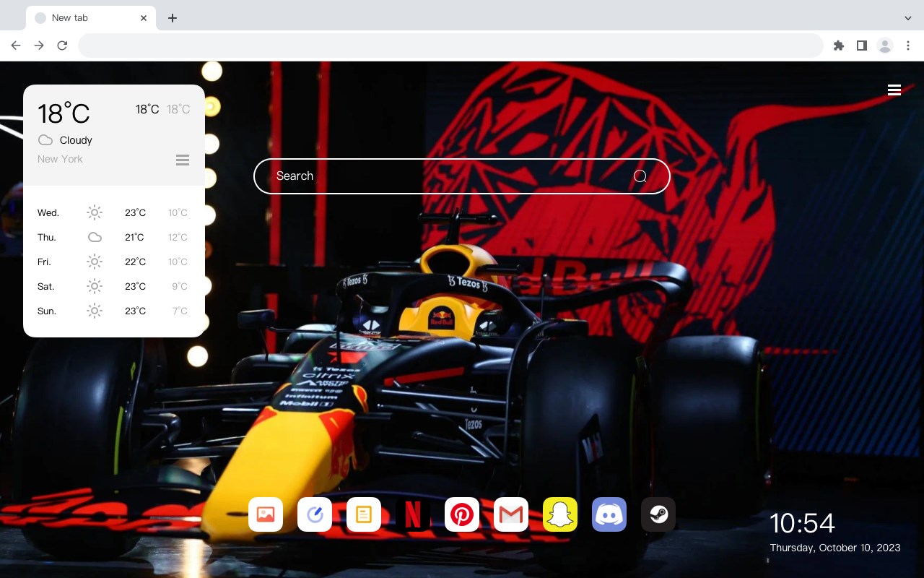The width and height of the screenshot is (924, 578).
Task: Expand the tab search chevron
Action: 908,18
